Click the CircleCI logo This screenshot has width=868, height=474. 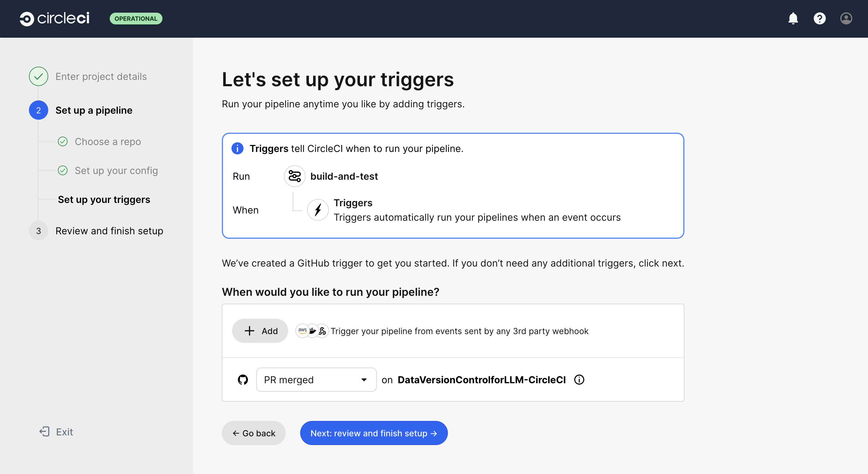[54, 18]
